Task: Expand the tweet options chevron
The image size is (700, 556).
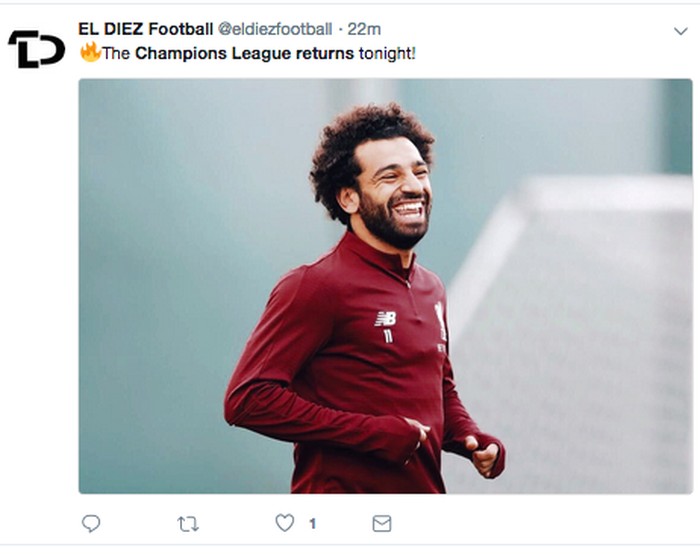Action: (x=681, y=32)
